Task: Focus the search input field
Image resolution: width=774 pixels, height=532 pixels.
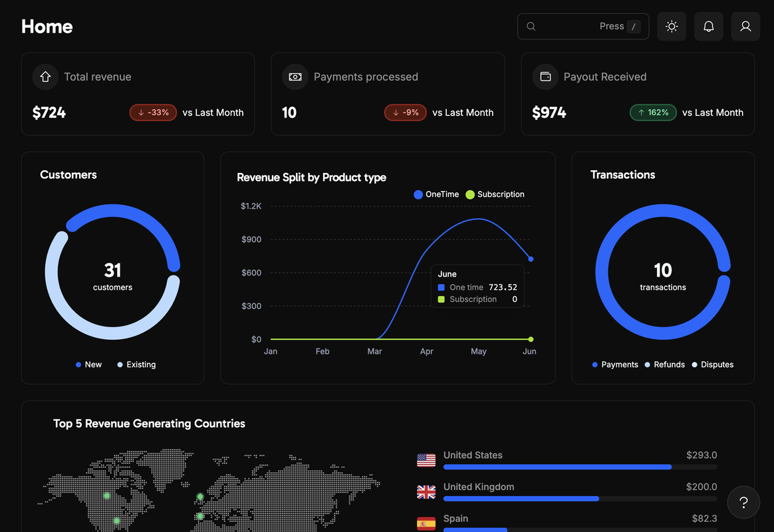Action: (583, 26)
